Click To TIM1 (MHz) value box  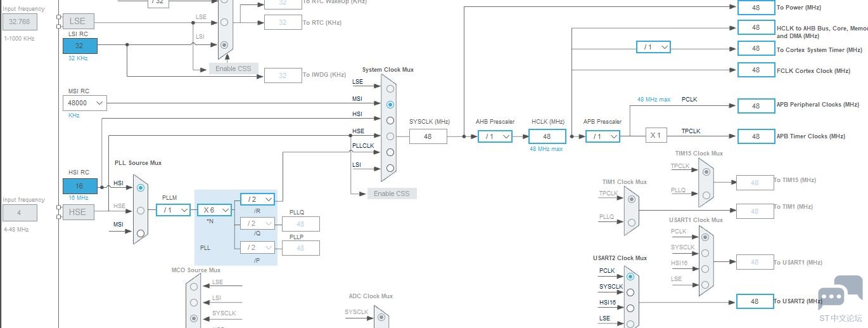755,211
